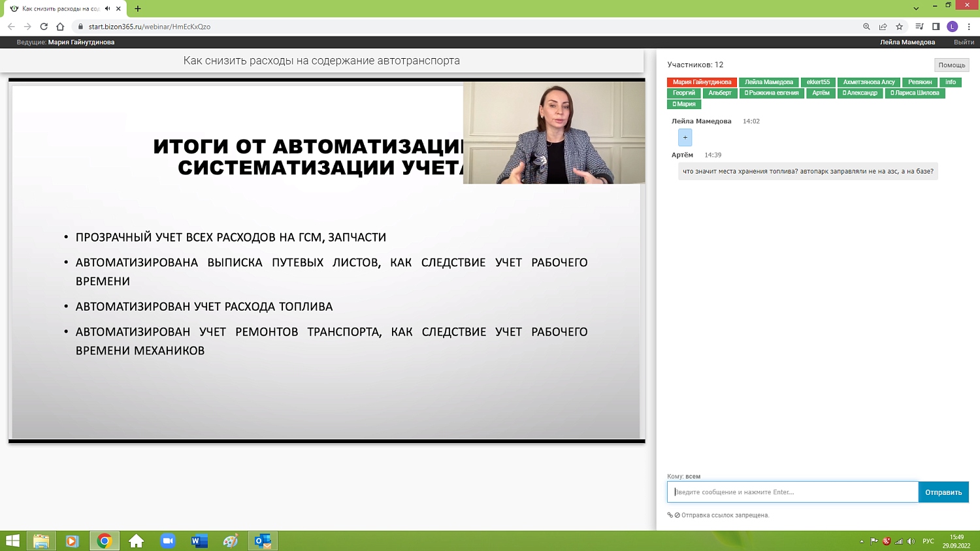Select the ekkert55 participant tag
Viewport: 980px width, 551px height.
click(818, 82)
